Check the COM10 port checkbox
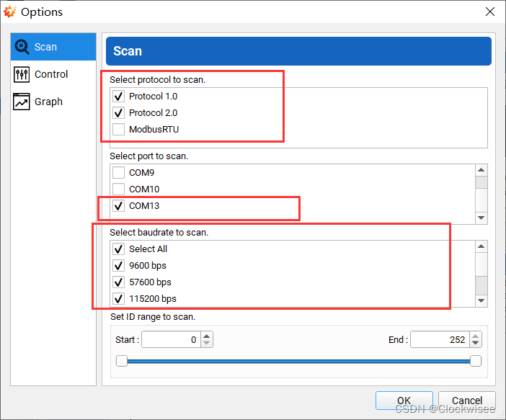The height and width of the screenshot is (420, 506). [x=118, y=189]
